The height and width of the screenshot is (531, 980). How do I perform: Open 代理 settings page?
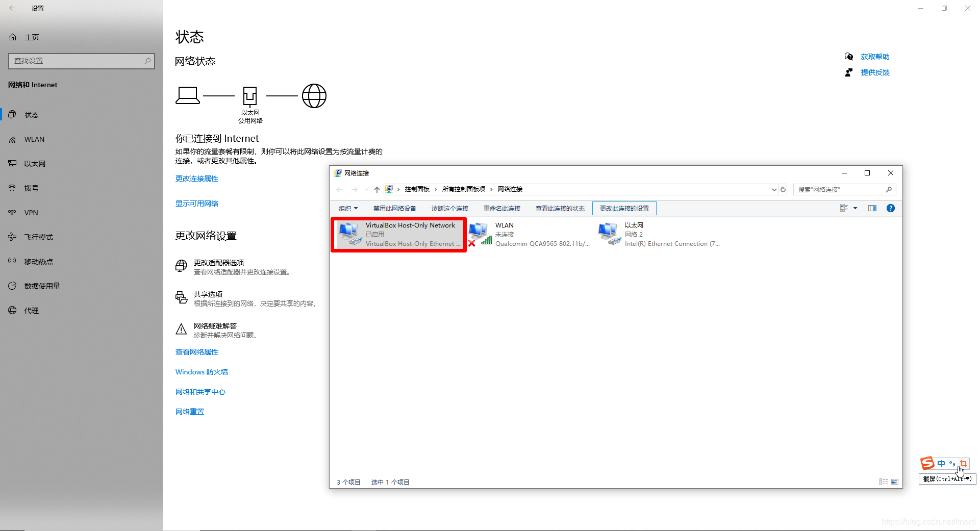[31, 311]
